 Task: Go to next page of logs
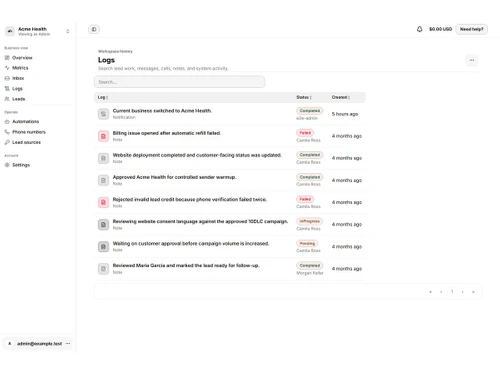pyautogui.click(x=463, y=292)
